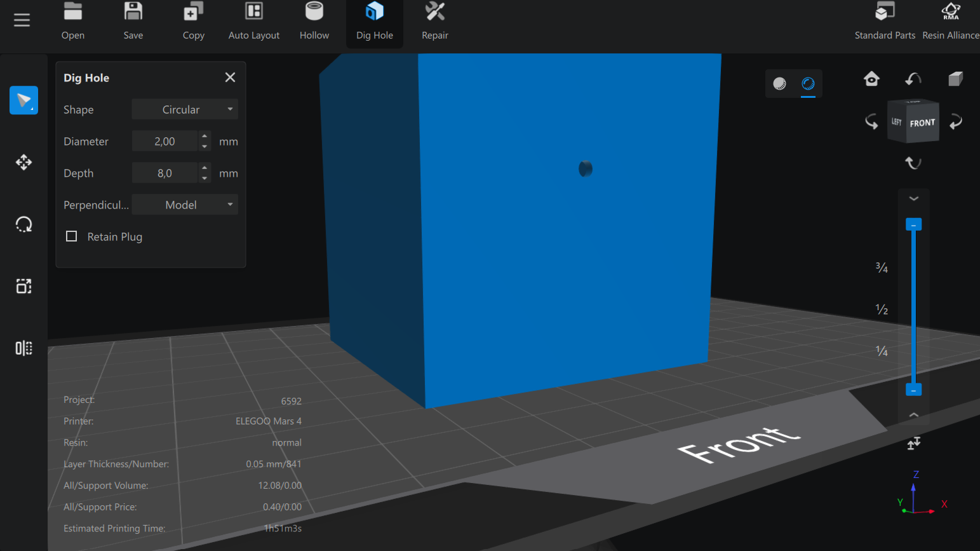Click the Auto Layout toolbar button
Viewport: 980px width, 551px height.
click(x=253, y=22)
